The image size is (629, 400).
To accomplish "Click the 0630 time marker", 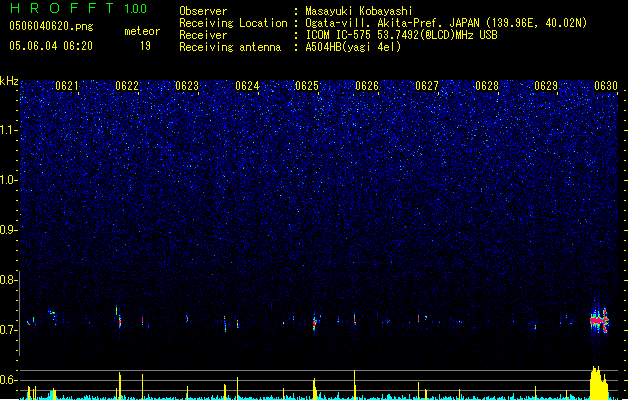I will click(606, 86).
